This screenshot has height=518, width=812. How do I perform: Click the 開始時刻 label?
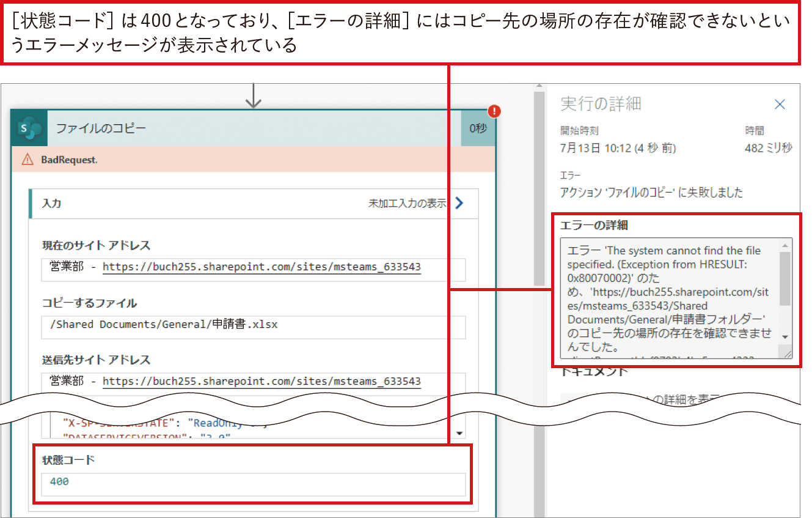click(579, 131)
